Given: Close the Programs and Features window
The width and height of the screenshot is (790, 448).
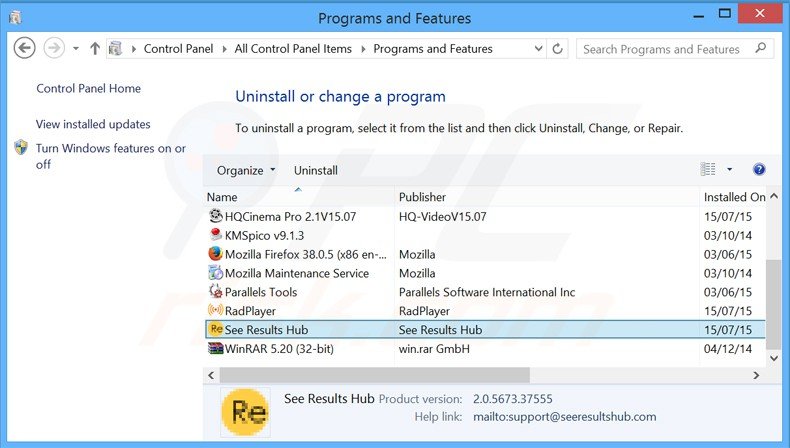Looking at the screenshot, I should coord(760,14).
